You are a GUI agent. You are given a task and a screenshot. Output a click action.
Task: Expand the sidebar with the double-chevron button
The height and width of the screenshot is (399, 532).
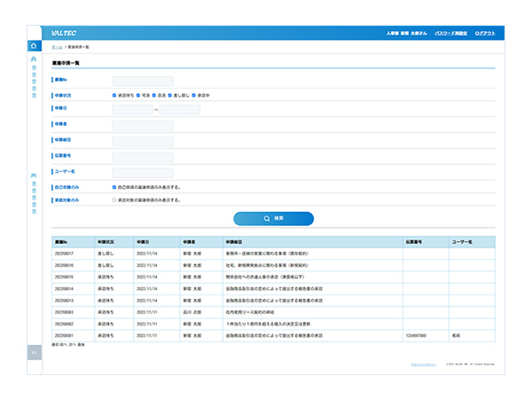[34, 352]
